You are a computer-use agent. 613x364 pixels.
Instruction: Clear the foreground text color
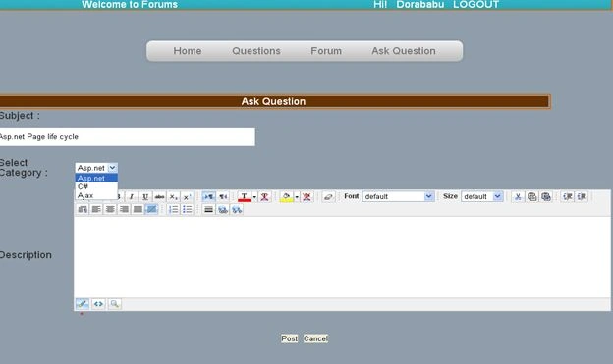(x=264, y=197)
